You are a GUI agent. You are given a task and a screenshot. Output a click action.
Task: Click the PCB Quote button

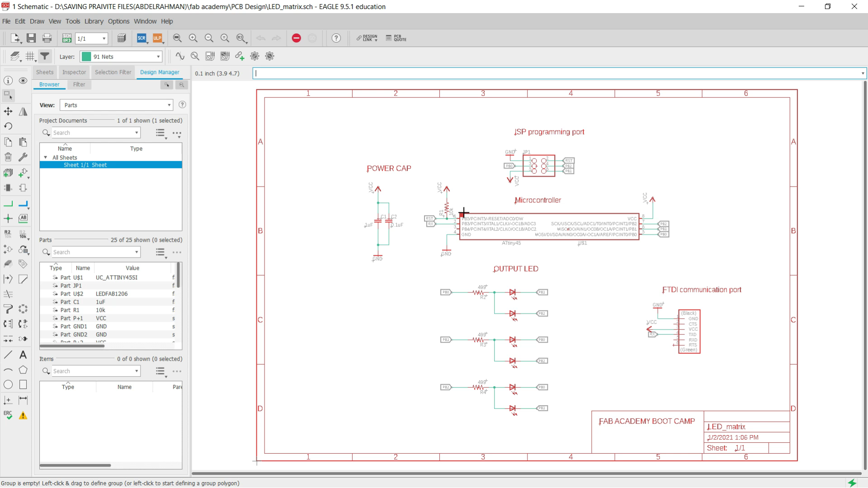click(x=396, y=38)
